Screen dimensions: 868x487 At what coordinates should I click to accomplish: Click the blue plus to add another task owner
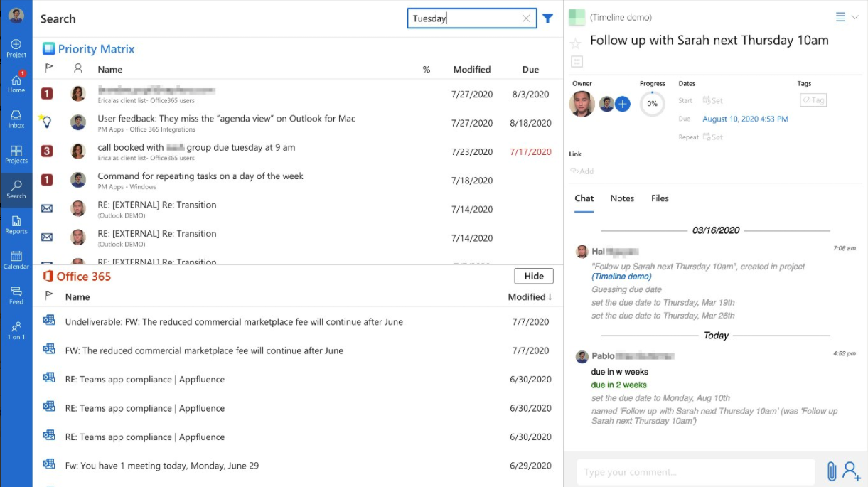coord(622,104)
